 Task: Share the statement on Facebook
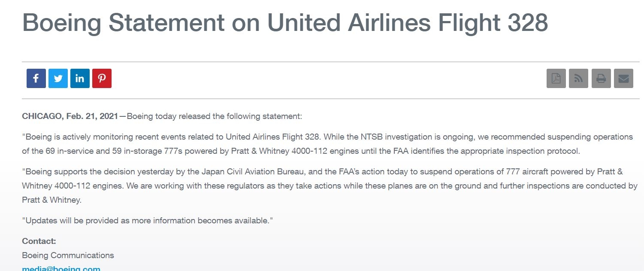(x=36, y=79)
